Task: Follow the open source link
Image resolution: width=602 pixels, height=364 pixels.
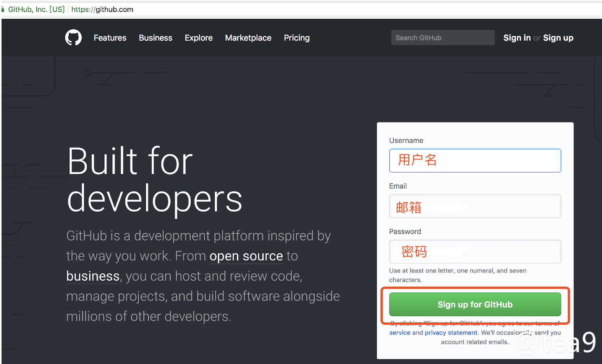Action: (246, 256)
